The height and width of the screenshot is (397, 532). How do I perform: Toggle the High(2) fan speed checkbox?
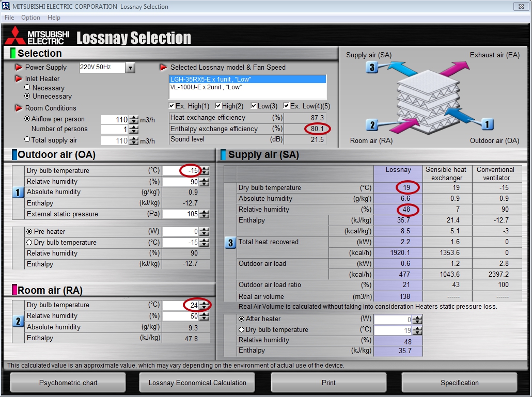(218, 106)
